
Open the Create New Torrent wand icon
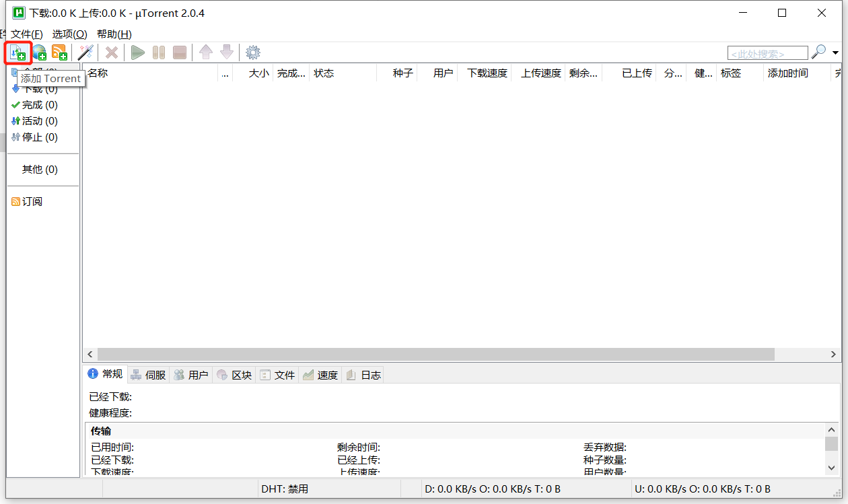[x=85, y=52]
